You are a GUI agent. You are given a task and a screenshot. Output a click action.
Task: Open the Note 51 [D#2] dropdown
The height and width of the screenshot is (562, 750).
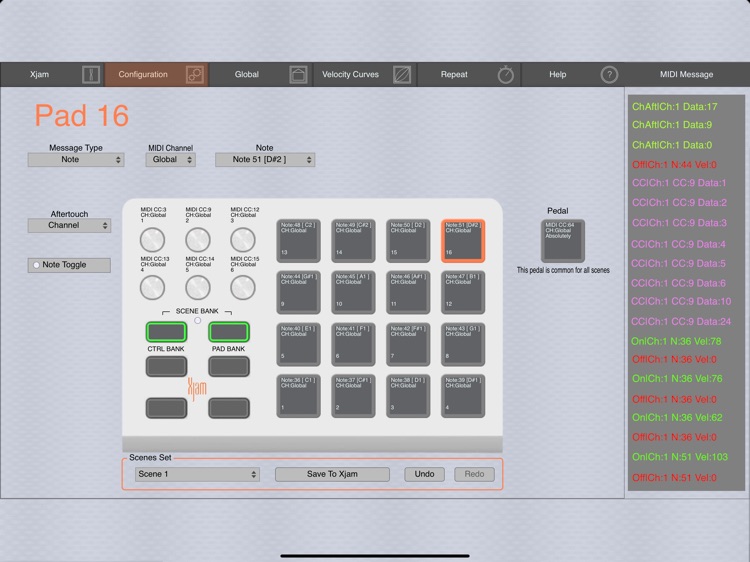tap(265, 160)
